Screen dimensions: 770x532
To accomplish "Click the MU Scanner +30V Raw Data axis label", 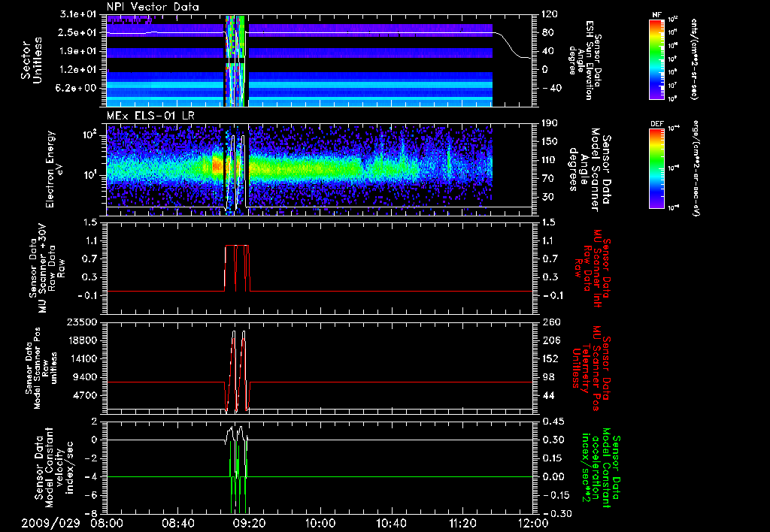I will tap(46, 268).
